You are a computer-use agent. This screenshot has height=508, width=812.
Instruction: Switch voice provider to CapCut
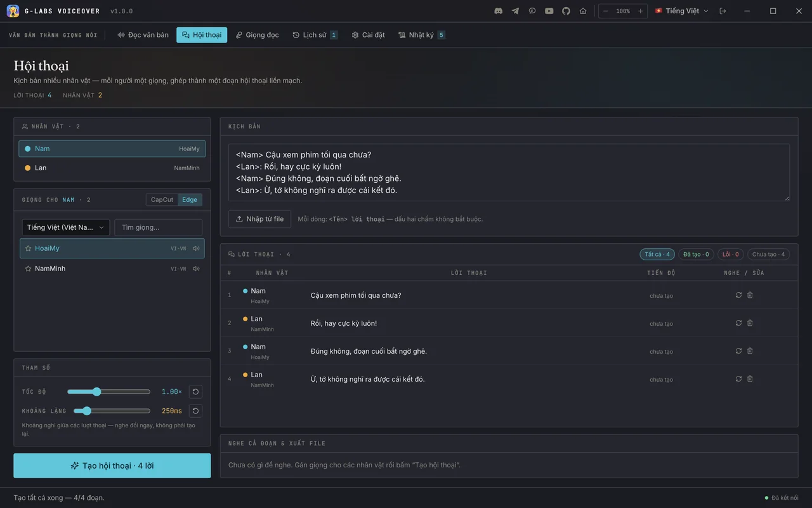tap(162, 199)
